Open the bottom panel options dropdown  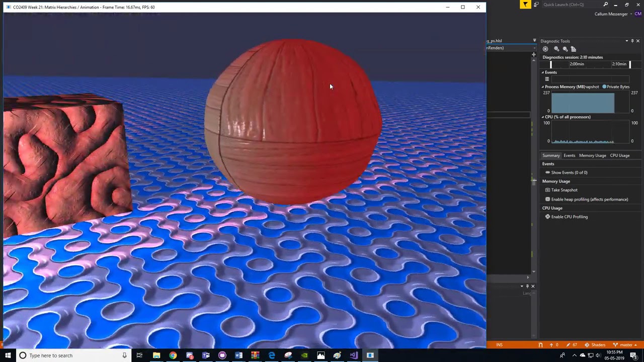pyautogui.click(x=522, y=286)
